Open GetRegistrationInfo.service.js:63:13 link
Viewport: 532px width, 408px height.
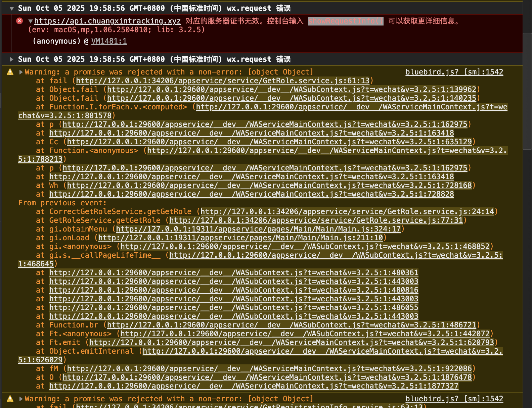pyautogui.click(x=249, y=406)
